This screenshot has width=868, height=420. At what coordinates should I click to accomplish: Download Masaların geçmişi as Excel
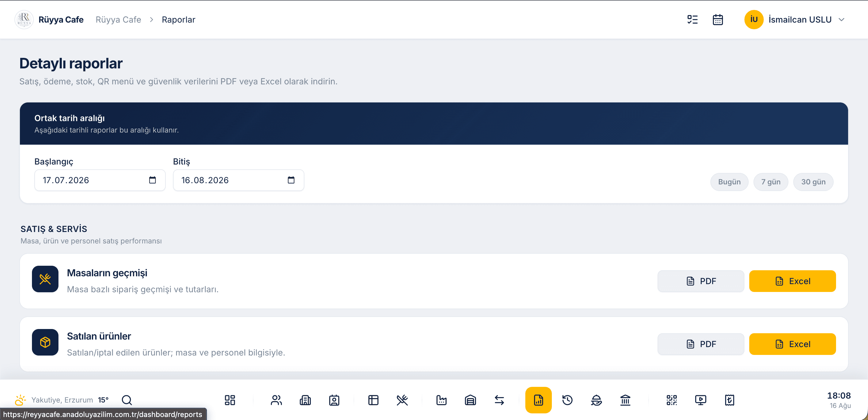pyautogui.click(x=793, y=281)
